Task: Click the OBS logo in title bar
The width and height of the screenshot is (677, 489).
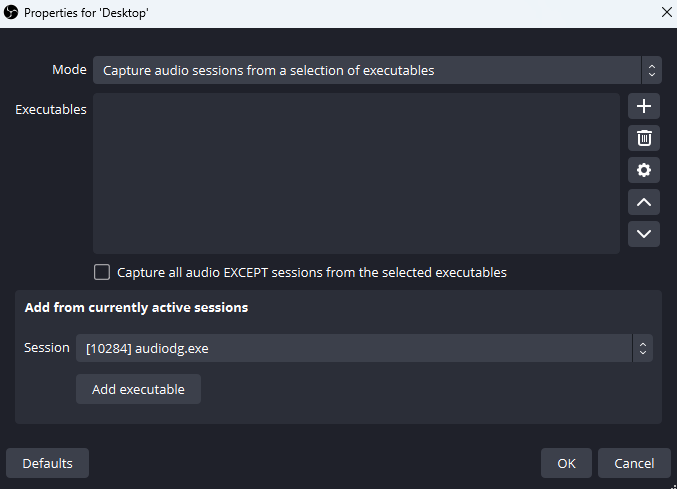Action: [x=11, y=13]
